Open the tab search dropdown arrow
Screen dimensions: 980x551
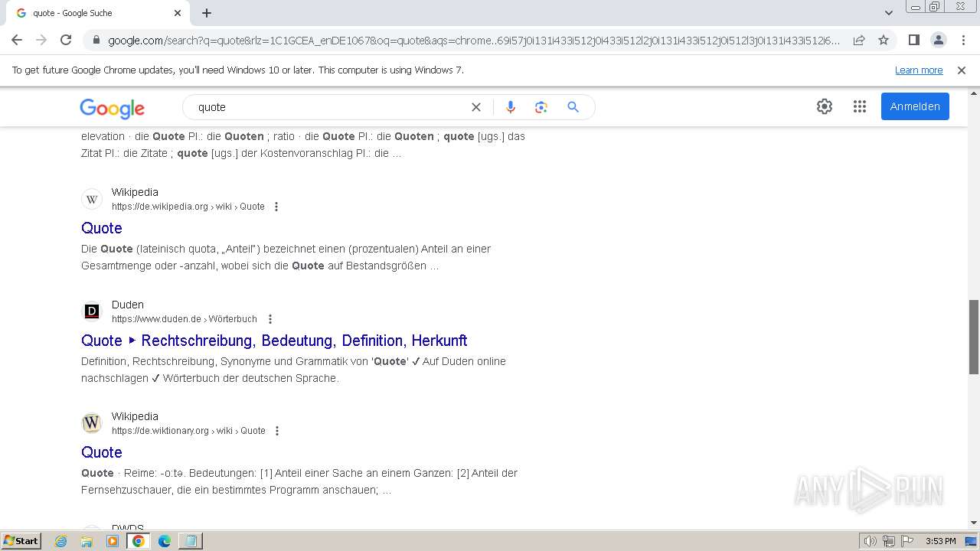coord(888,13)
